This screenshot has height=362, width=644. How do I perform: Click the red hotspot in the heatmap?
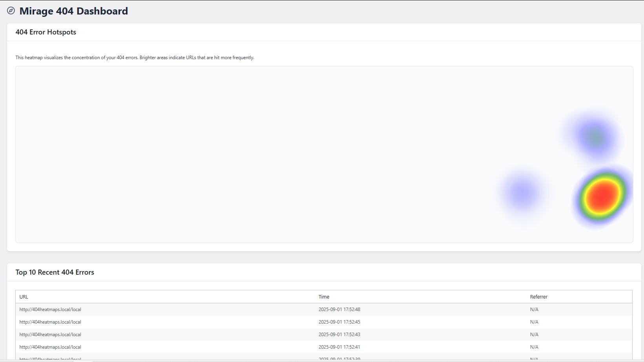[x=602, y=195]
